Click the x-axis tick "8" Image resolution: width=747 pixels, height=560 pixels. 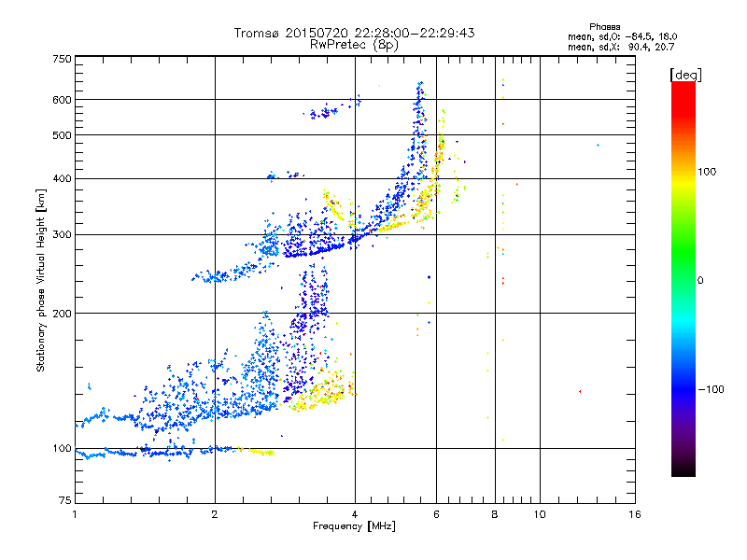[x=495, y=514]
